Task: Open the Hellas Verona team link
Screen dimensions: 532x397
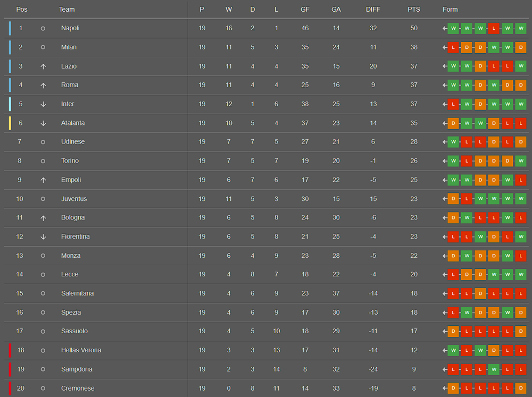Action: tap(81, 350)
